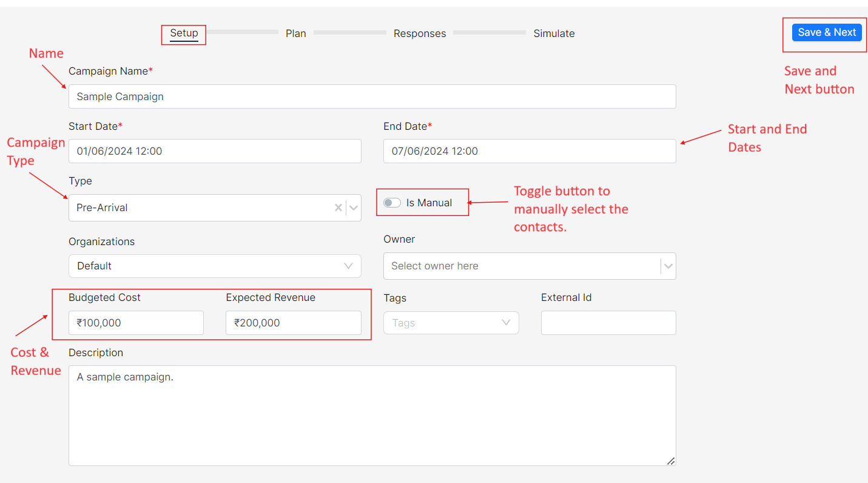Screen dimensions: 868x483
Task: Toggle the Is Manual switch
Action: point(392,203)
